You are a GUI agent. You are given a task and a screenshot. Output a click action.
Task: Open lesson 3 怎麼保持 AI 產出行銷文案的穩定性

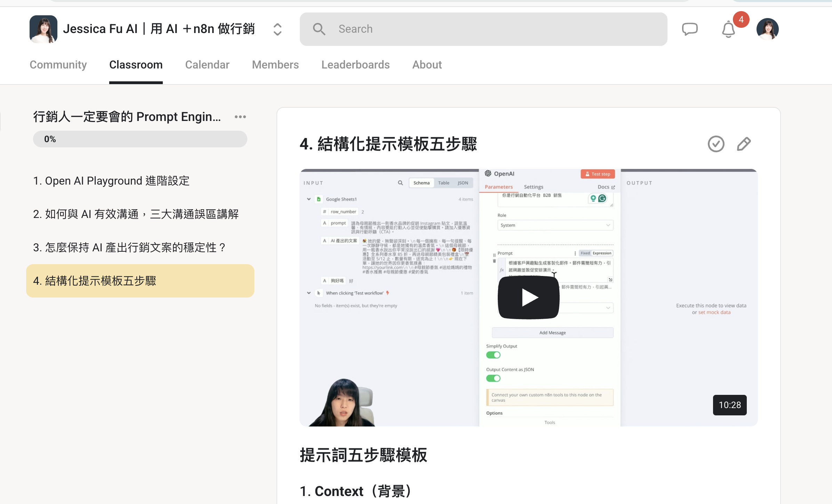pyautogui.click(x=129, y=247)
